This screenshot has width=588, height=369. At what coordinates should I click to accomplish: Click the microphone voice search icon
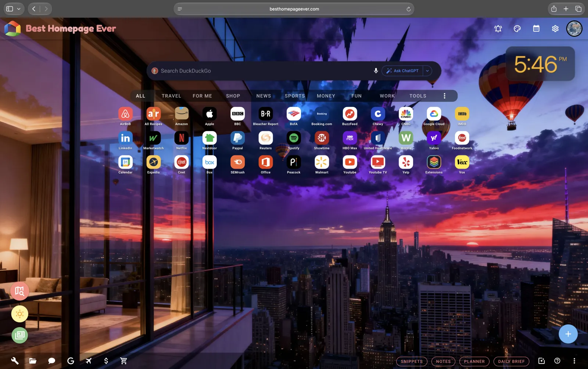[376, 71]
